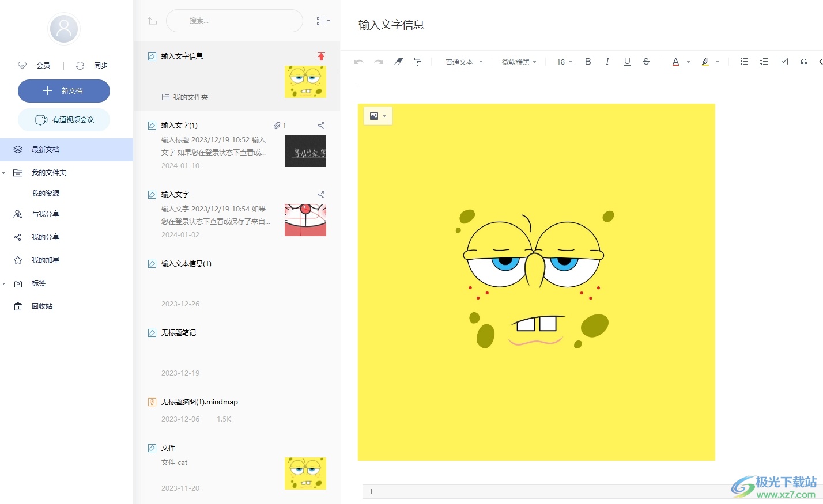Open 我的资源 subfolder

46,194
